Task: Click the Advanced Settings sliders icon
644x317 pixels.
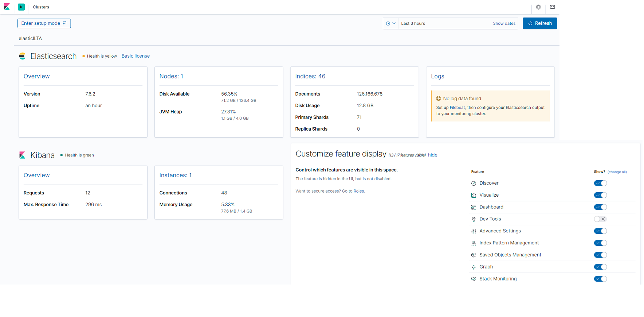Action: [474, 231]
